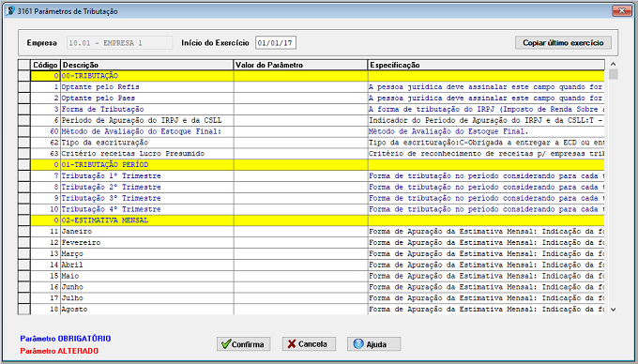Select the 02-ESTIMATIVA MENSAL section row
638x364 pixels.
coord(317,220)
